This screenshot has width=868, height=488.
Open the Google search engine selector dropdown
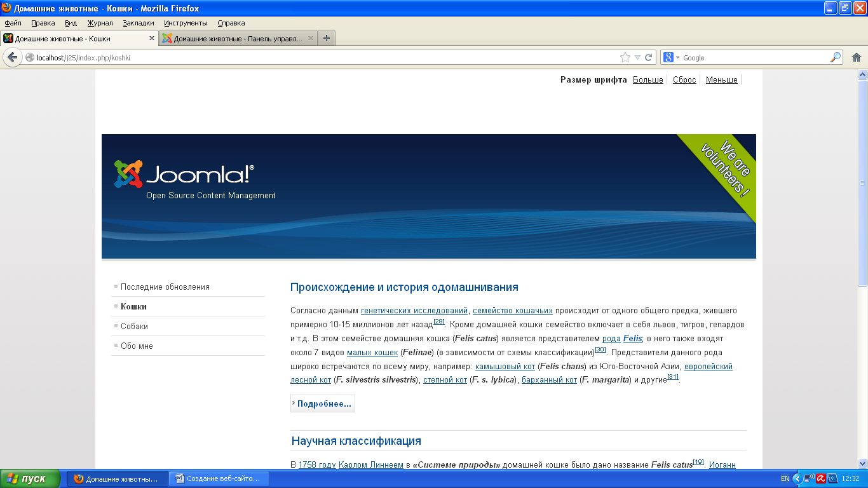point(672,57)
